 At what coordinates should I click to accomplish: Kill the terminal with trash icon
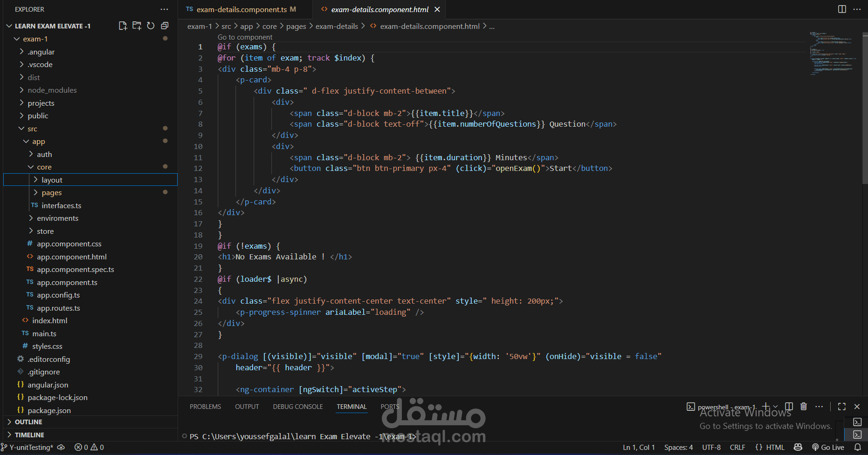coord(804,407)
